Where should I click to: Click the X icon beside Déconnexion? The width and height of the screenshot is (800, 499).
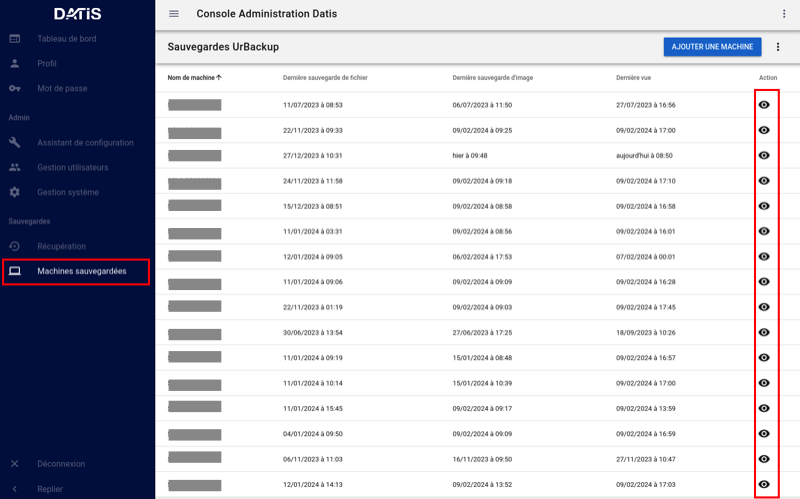15,464
